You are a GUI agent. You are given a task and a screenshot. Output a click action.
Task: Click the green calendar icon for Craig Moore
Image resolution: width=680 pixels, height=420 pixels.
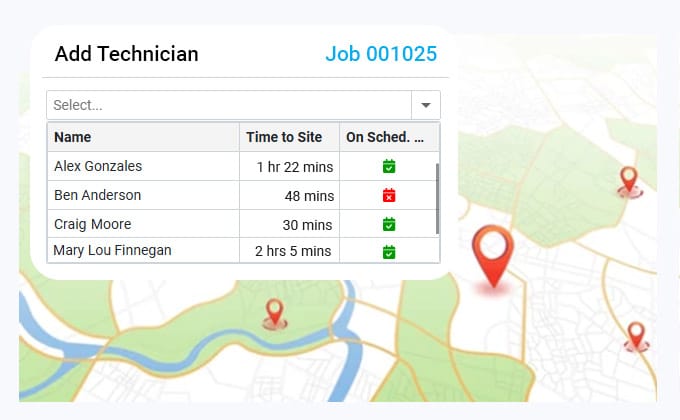click(x=389, y=224)
